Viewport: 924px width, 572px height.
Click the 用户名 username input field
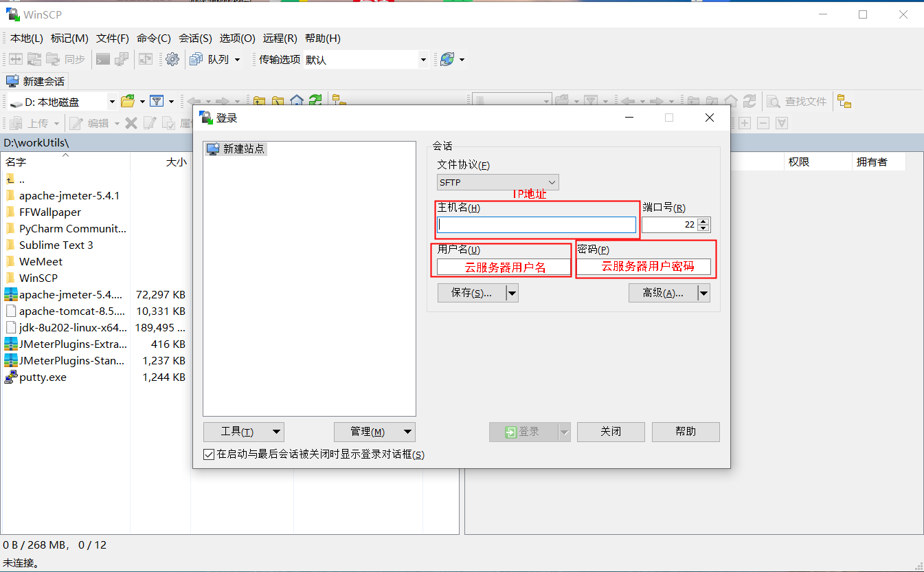point(504,267)
